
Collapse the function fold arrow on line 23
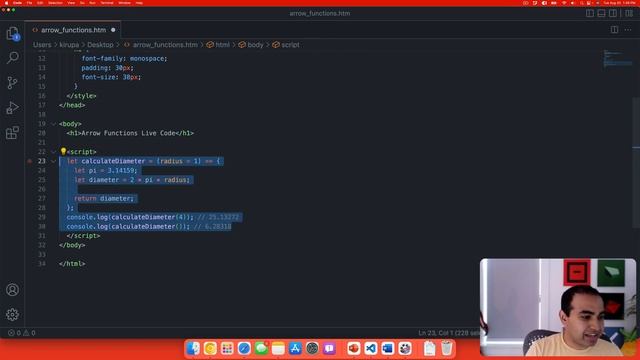53,161
